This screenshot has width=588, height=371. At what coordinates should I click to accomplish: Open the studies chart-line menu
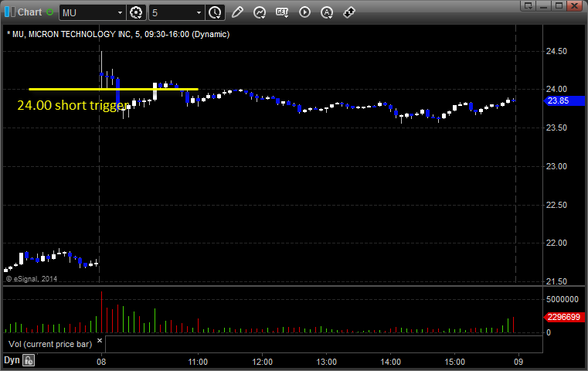[x=260, y=12]
